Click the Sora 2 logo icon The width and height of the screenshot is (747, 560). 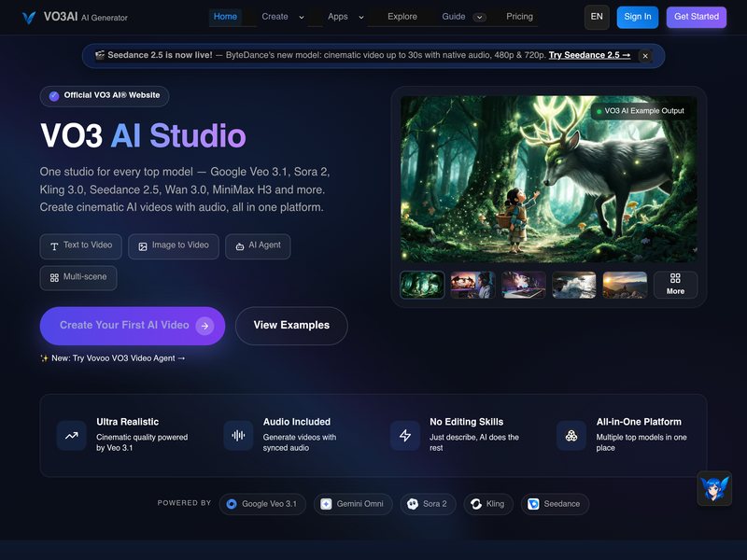coord(413,504)
